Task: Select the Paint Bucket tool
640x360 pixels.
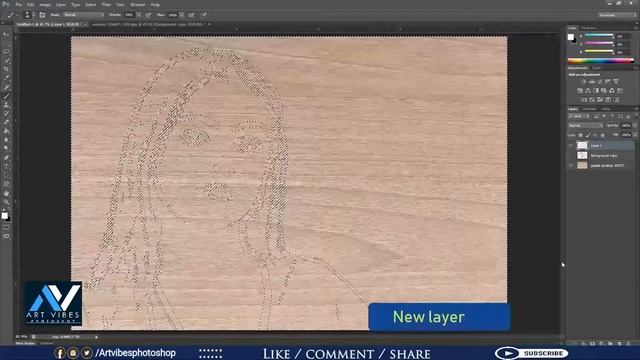Action: click(x=6, y=131)
